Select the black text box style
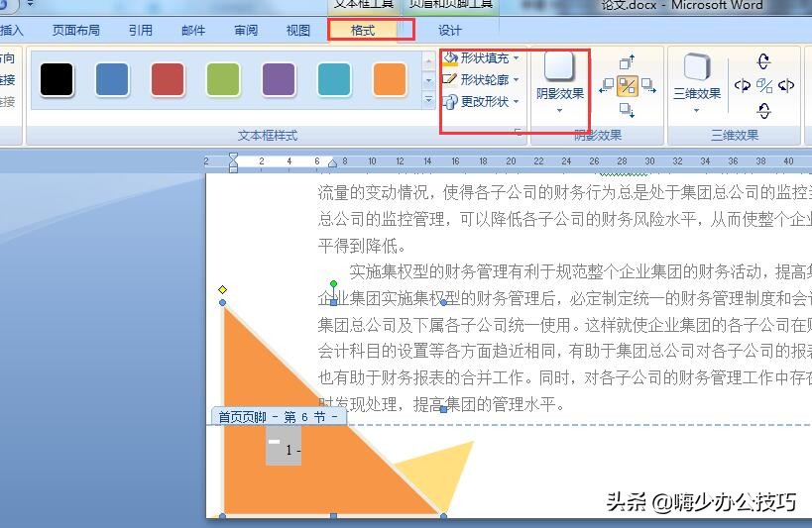This screenshot has width=812, height=528. [x=57, y=79]
